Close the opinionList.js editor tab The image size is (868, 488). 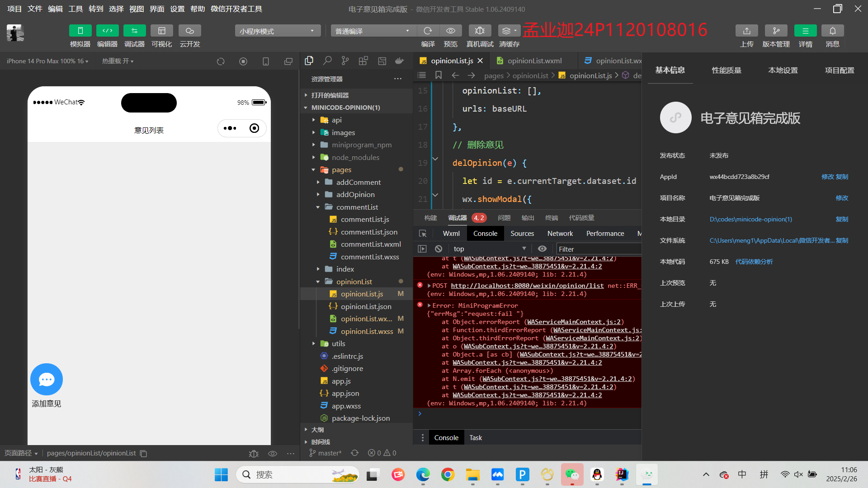(480, 61)
